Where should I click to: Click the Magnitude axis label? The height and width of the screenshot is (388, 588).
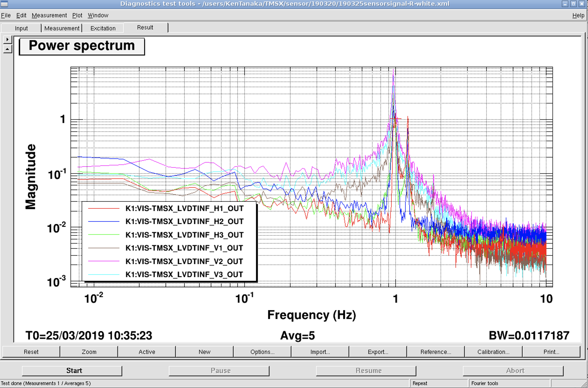tap(31, 177)
